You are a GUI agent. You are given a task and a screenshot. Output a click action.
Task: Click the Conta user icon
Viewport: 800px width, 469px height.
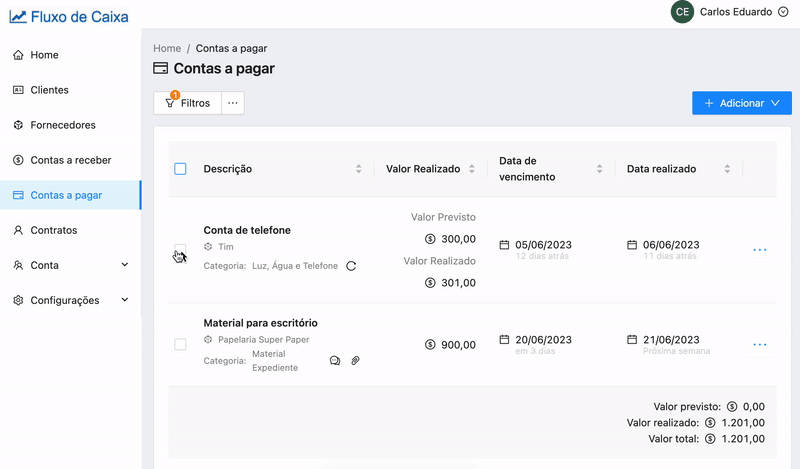click(18, 265)
